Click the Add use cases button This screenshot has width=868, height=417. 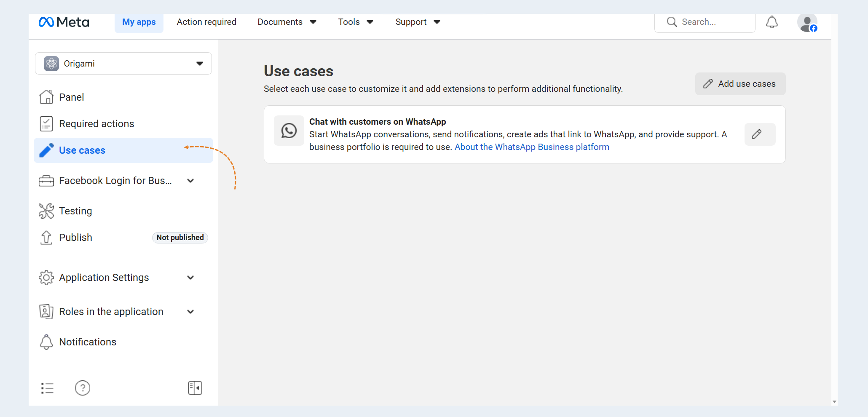[x=740, y=84]
